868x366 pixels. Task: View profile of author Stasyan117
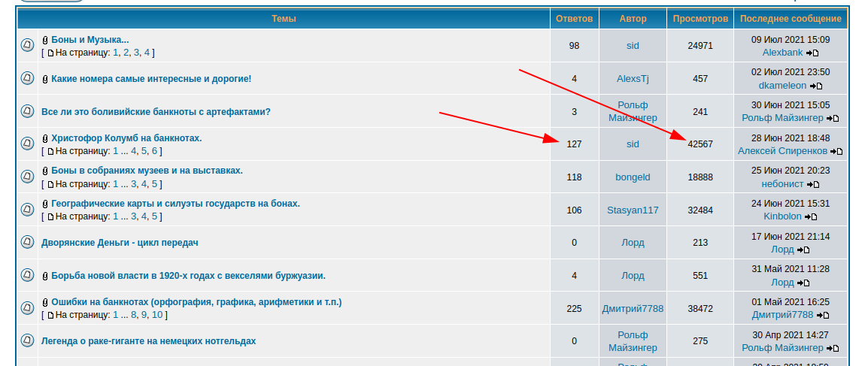[x=633, y=210]
